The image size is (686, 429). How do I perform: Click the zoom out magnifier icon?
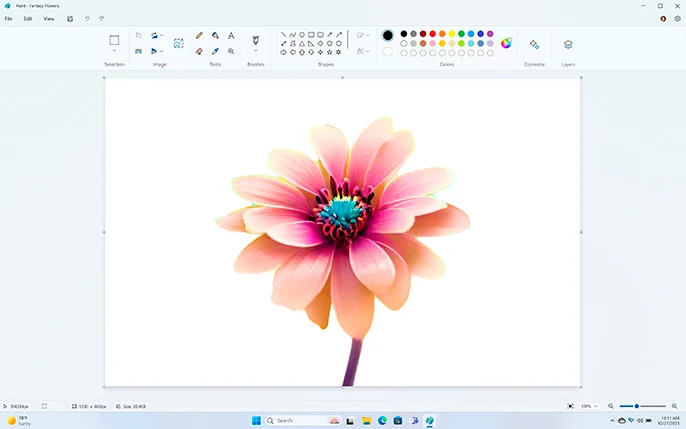611,406
